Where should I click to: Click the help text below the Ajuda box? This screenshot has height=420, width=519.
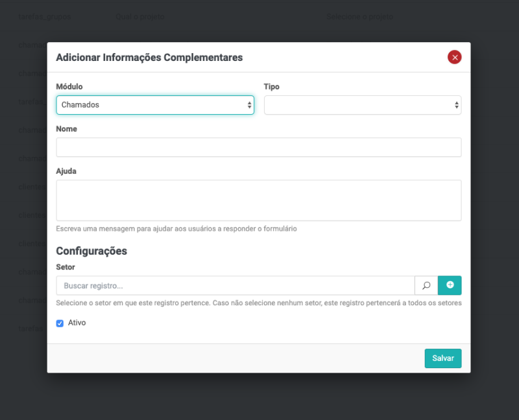click(x=176, y=229)
